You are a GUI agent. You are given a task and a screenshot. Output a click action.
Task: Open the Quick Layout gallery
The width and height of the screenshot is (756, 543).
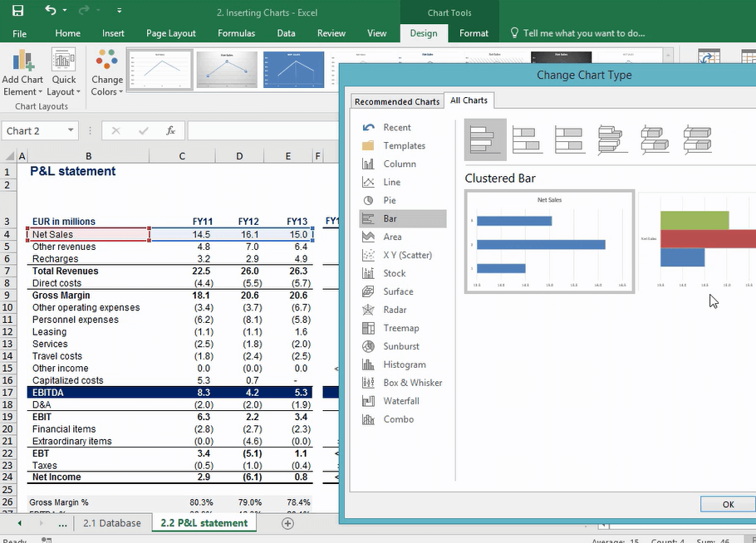(64, 75)
